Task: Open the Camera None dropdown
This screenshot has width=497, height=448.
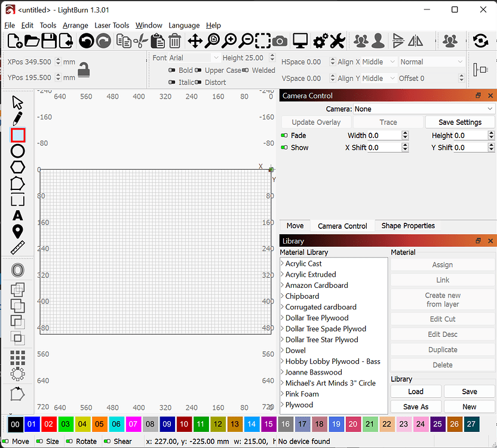Action: [x=424, y=109]
